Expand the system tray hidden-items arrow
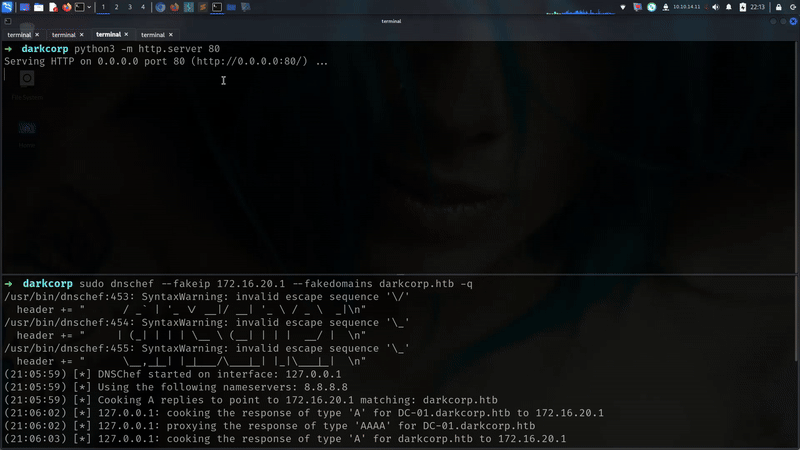The height and width of the screenshot is (450, 800). point(622,7)
